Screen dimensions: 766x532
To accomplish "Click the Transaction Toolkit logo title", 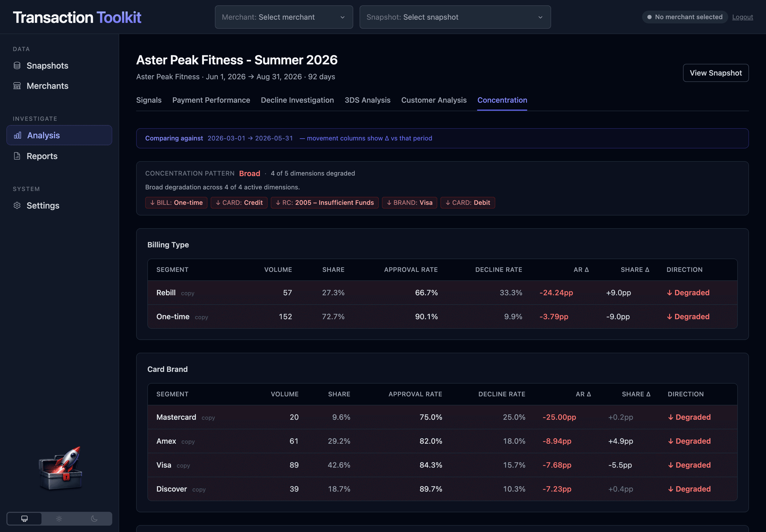I will pos(77,17).
